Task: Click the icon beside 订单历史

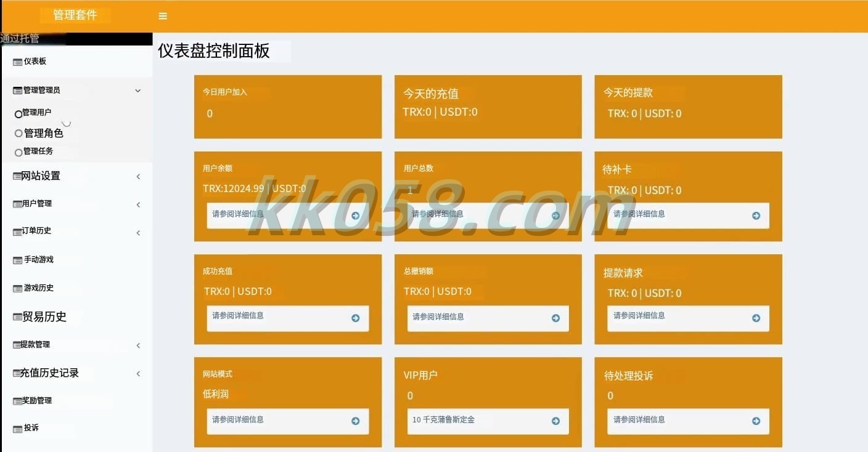Action: [17, 232]
